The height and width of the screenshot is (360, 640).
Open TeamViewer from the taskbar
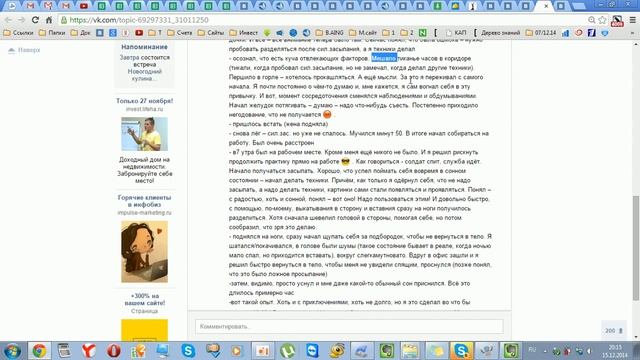[x=313, y=351]
